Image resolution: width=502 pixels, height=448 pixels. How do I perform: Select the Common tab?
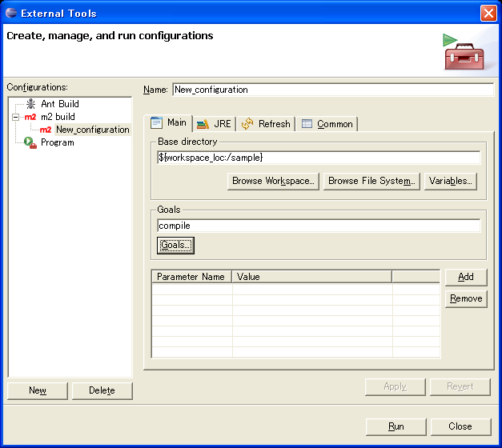(x=327, y=124)
